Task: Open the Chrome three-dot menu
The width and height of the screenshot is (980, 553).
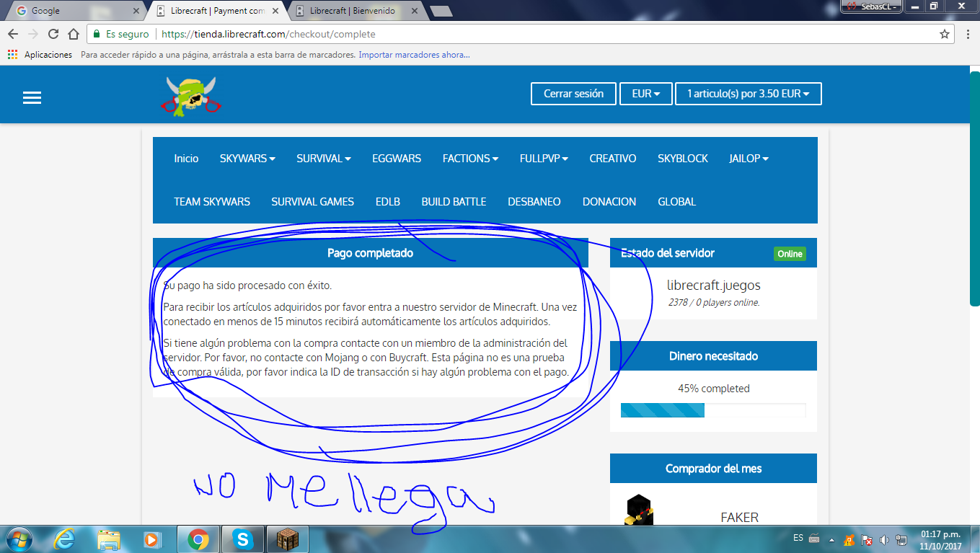Action: tap(967, 34)
